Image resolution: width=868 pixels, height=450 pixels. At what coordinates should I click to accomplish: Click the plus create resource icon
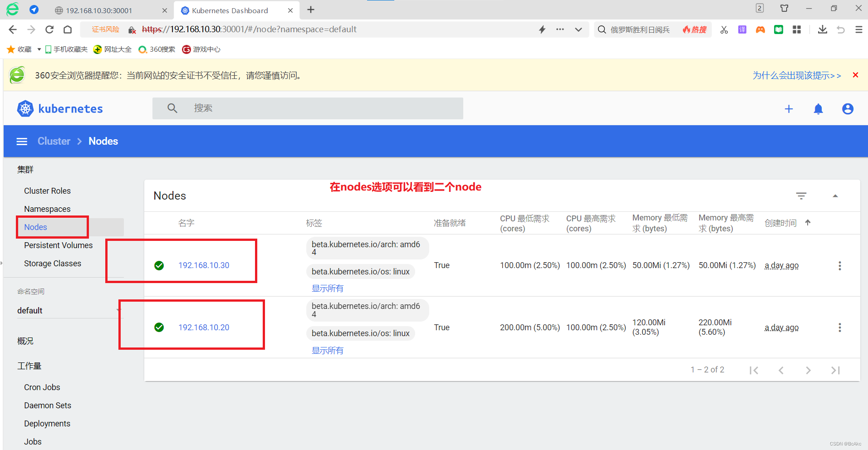789,109
